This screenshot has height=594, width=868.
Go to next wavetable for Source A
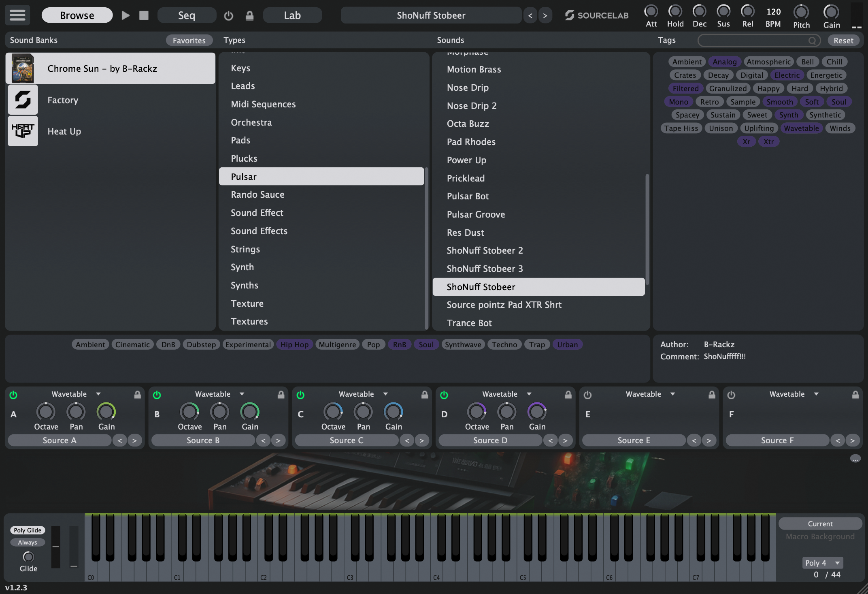134,440
